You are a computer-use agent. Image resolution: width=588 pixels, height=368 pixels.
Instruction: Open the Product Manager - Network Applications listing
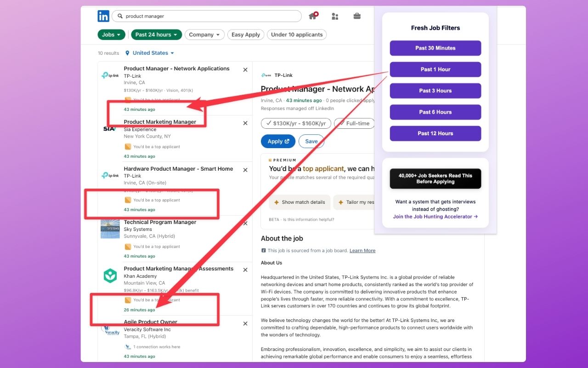tap(176, 69)
